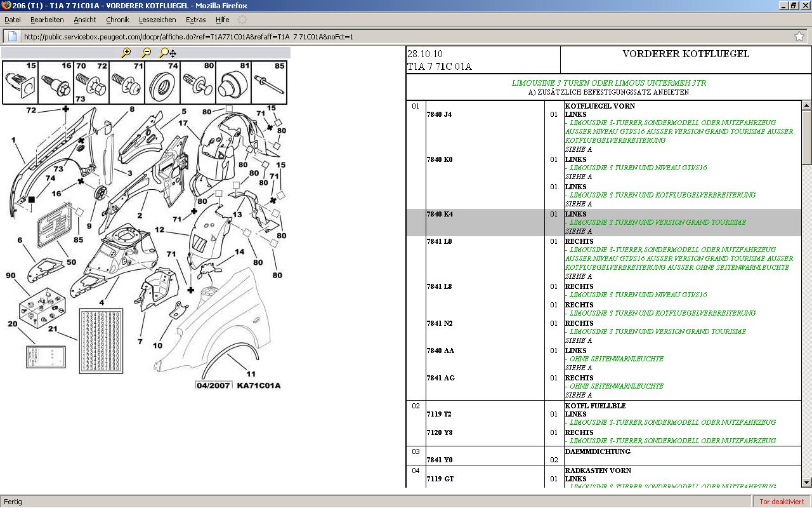Open the Lesezeichen menu
The image size is (812, 508).
point(157,20)
